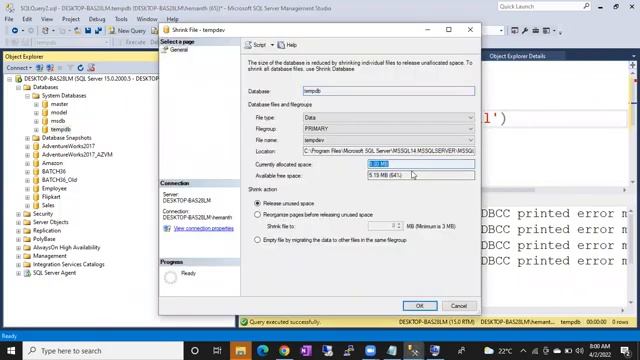The height and width of the screenshot is (360, 640).
Task: Open Task View on taskbar
Action: click(x=217, y=351)
